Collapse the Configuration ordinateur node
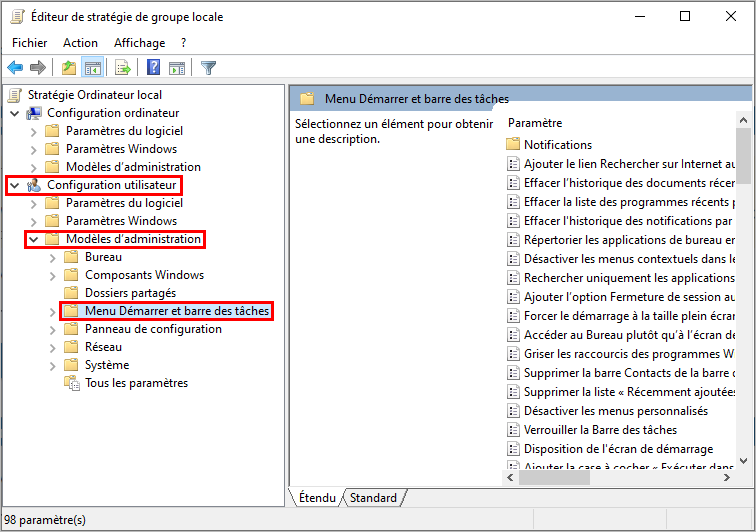 [x=15, y=114]
